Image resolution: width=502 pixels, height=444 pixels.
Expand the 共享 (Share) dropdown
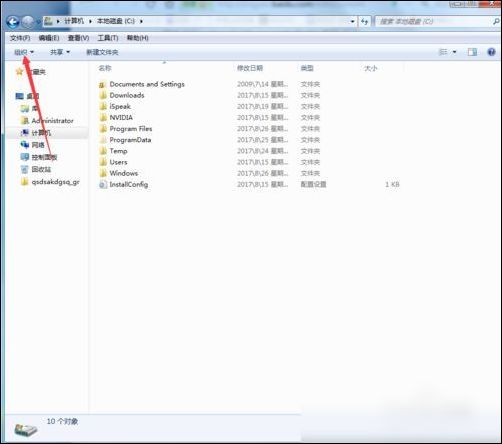[x=60, y=52]
